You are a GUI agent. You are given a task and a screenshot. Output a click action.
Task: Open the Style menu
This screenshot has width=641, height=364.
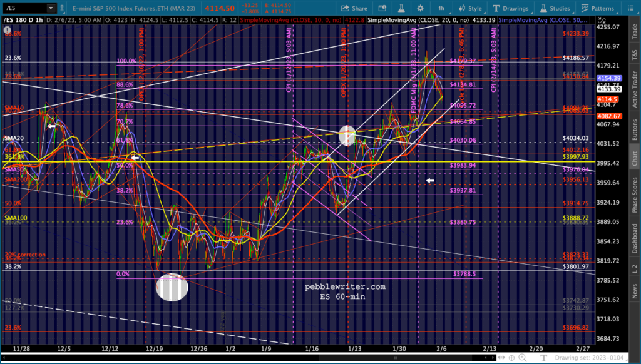(470, 8)
